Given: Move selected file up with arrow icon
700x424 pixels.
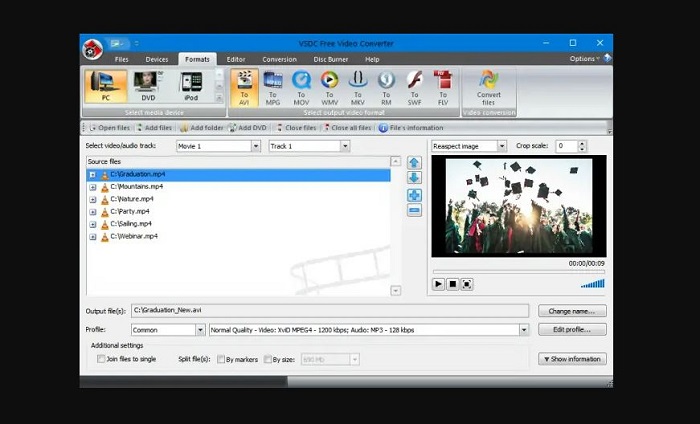Looking at the screenshot, I should 414,162.
